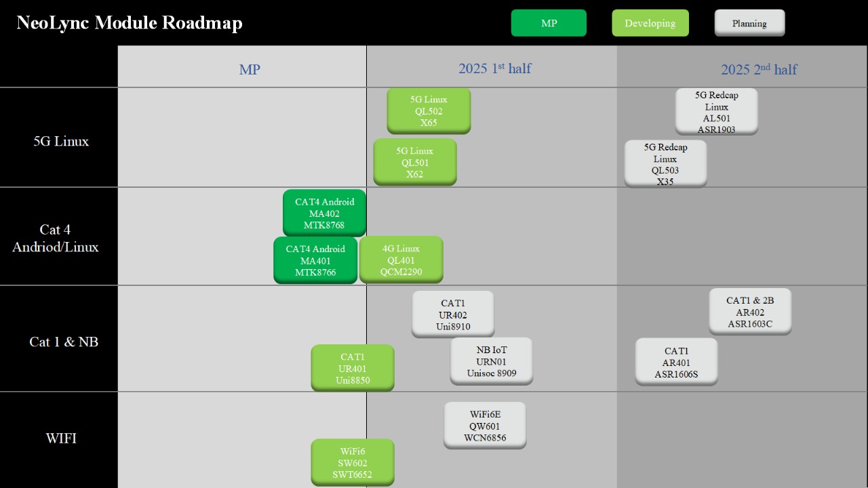The height and width of the screenshot is (488, 868).
Task: Select the 5G Redcap Linux QL503 X35 module
Action: click(665, 163)
